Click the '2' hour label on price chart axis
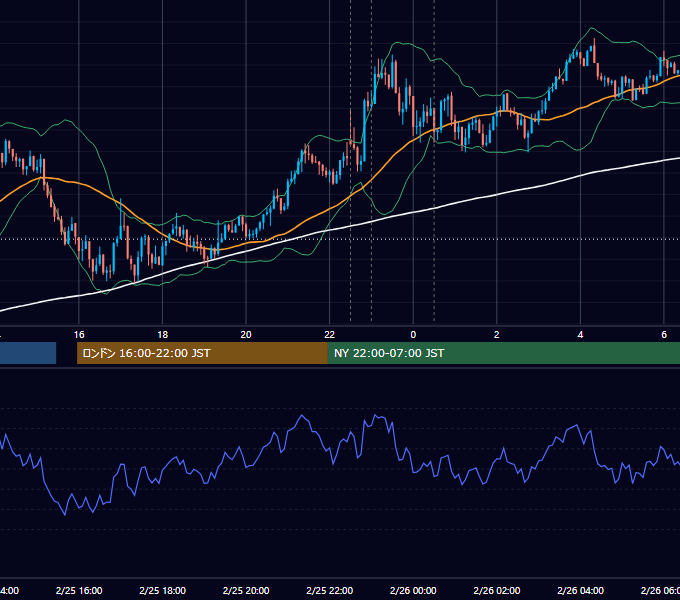The height and width of the screenshot is (600, 680). tap(497, 334)
